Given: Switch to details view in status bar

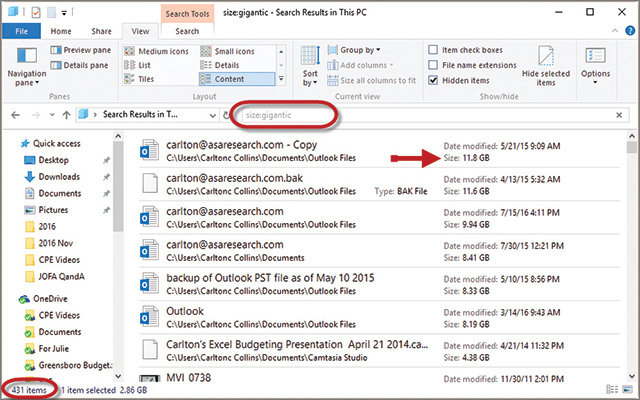Looking at the screenshot, I should pyautogui.click(x=612, y=390).
